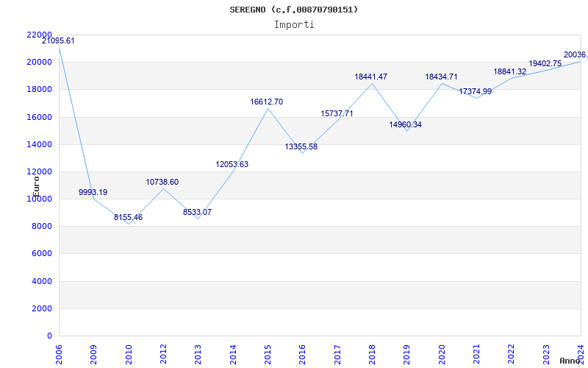The width and height of the screenshot is (588, 368).
Task: Select the 13355.58 data label
Action: (x=301, y=146)
